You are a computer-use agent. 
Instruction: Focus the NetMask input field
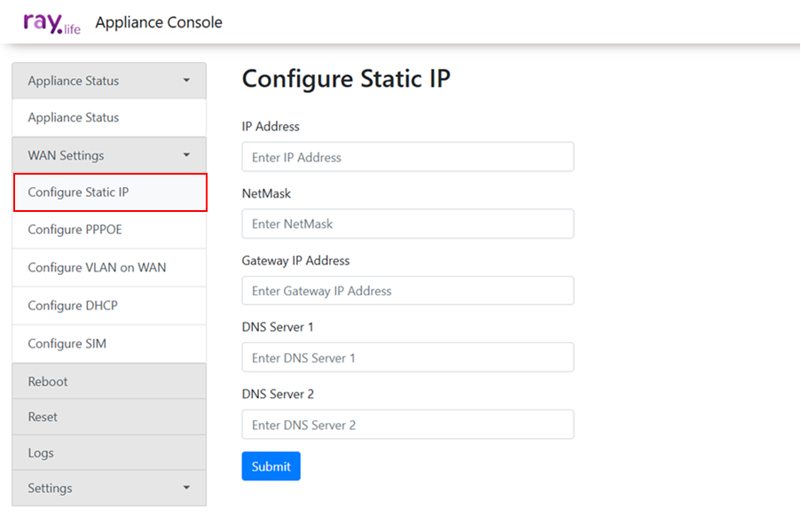click(x=407, y=224)
